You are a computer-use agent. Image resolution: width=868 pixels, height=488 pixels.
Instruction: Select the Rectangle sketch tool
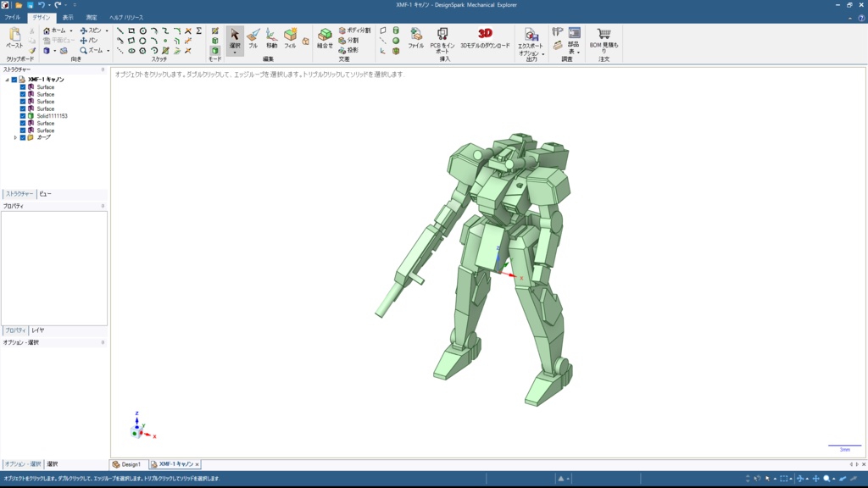click(x=131, y=31)
